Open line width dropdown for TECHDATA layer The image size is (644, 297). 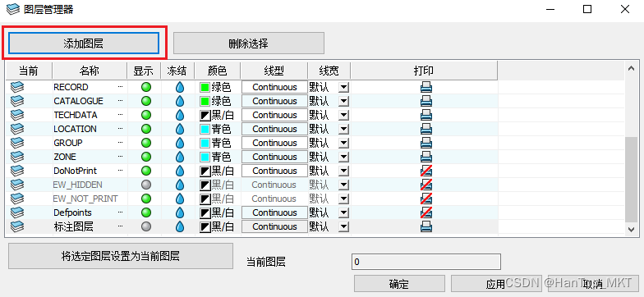(x=344, y=115)
